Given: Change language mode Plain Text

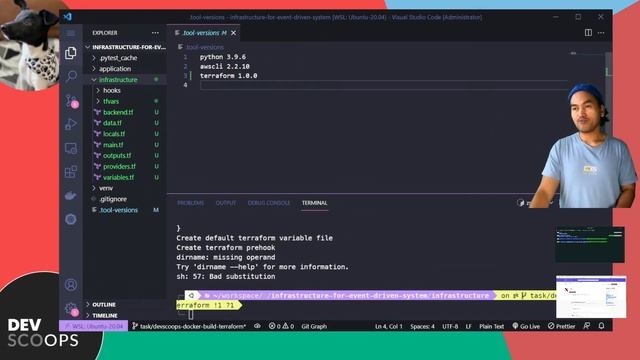Looking at the screenshot, I should point(491,326).
